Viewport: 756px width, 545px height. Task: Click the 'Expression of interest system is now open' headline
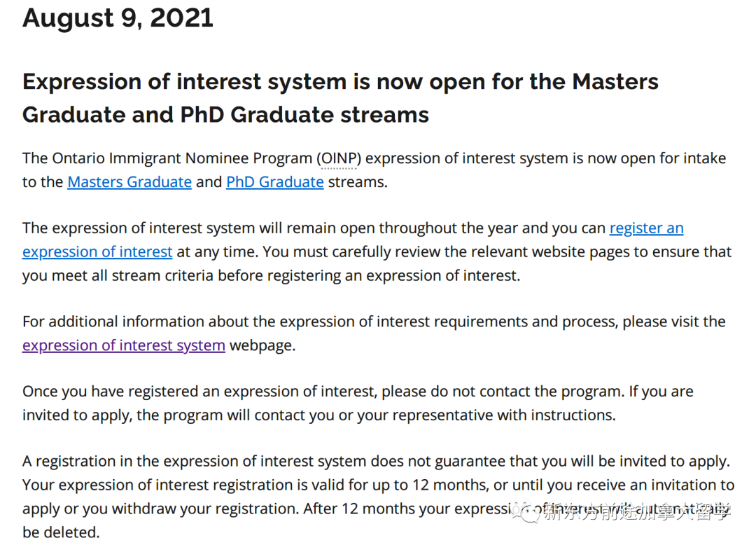tap(340, 81)
